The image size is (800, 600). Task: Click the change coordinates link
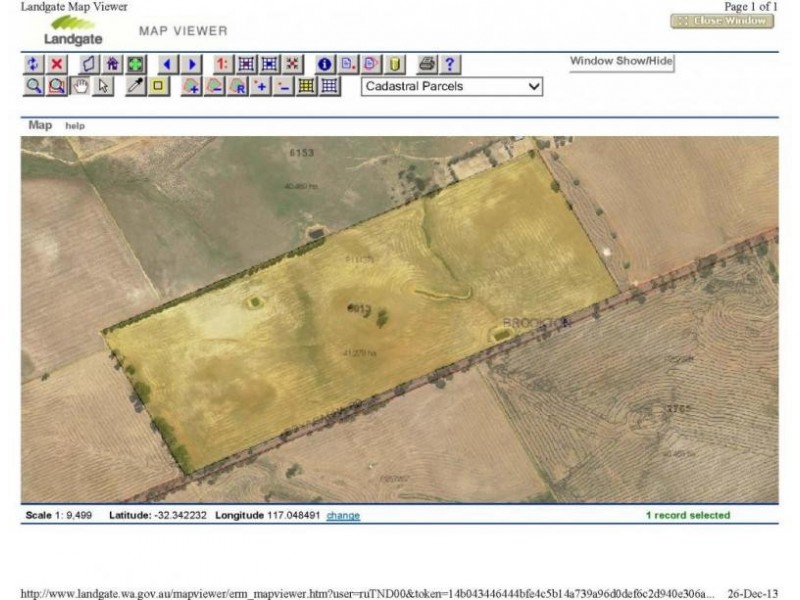coord(343,516)
